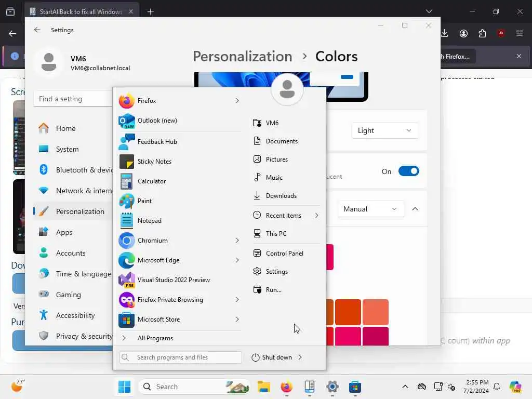The height and width of the screenshot is (399, 532).
Task: Open VM6 user folder in start menu
Action: click(x=286, y=123)
